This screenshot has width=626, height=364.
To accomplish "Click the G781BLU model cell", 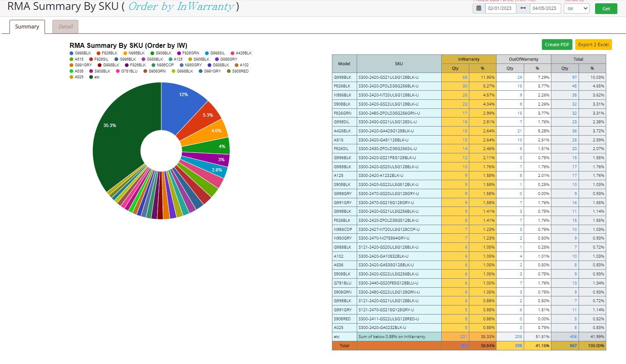I will [x=344, y=283].
